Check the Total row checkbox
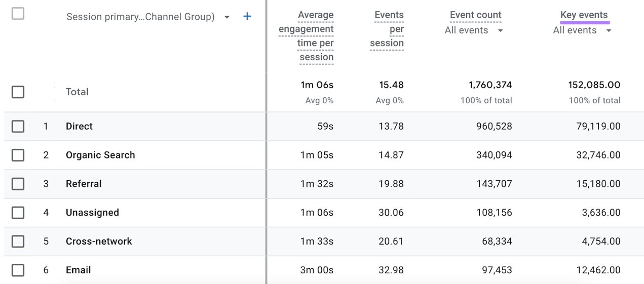 [18, 92]
